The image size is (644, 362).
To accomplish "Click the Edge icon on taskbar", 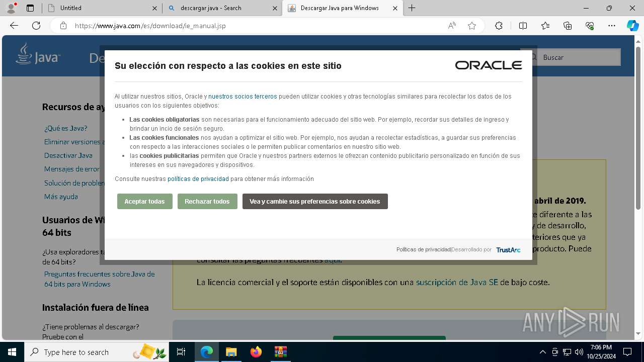I will pos(207,352).
